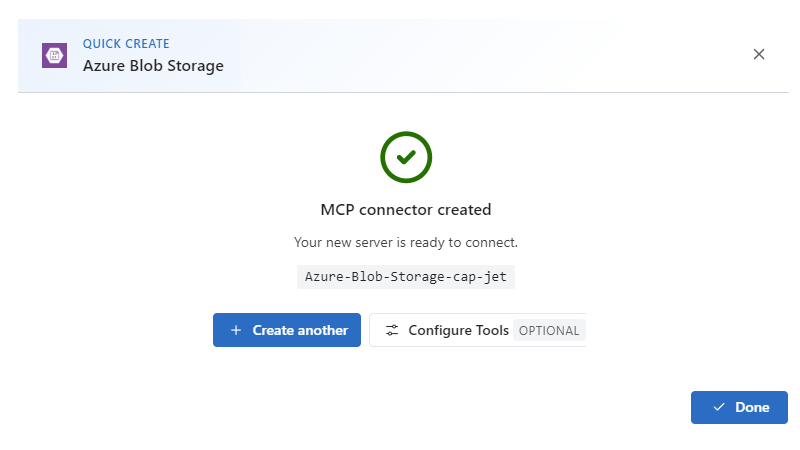Open Configure Tools
The width and height of the screenshot is (800, 450).
[478, 330]
